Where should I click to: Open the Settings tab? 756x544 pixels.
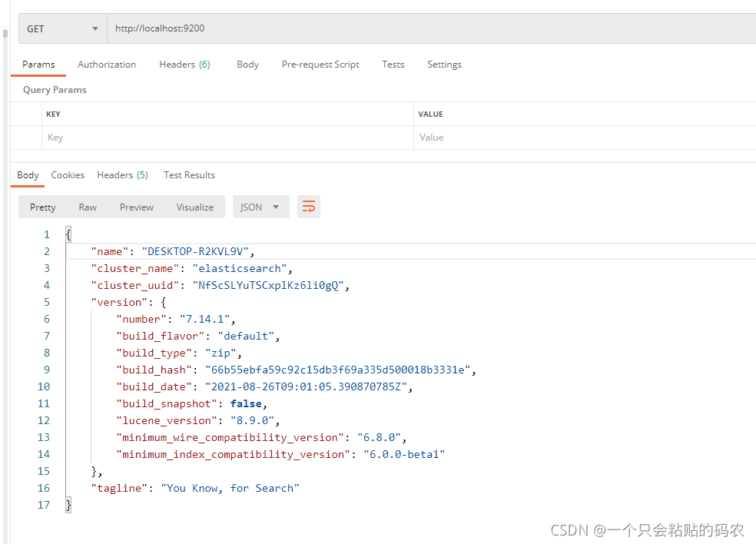point(444,65)
